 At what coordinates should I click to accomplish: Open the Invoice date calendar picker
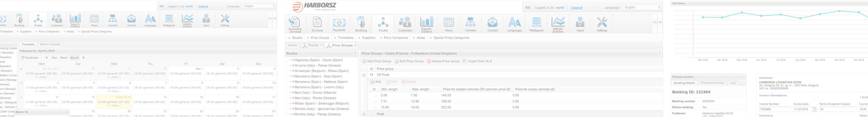(x=815, y=109)
